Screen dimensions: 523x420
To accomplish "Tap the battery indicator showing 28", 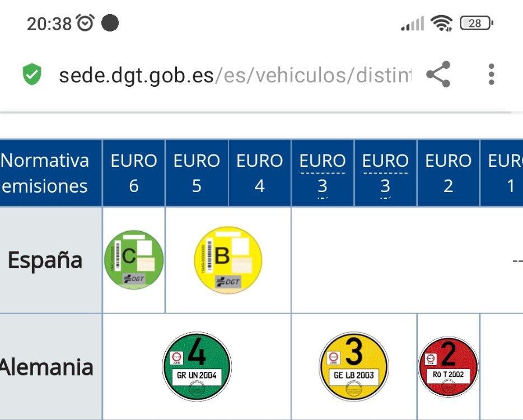I will pyautogui.click(x=477, y=23).
